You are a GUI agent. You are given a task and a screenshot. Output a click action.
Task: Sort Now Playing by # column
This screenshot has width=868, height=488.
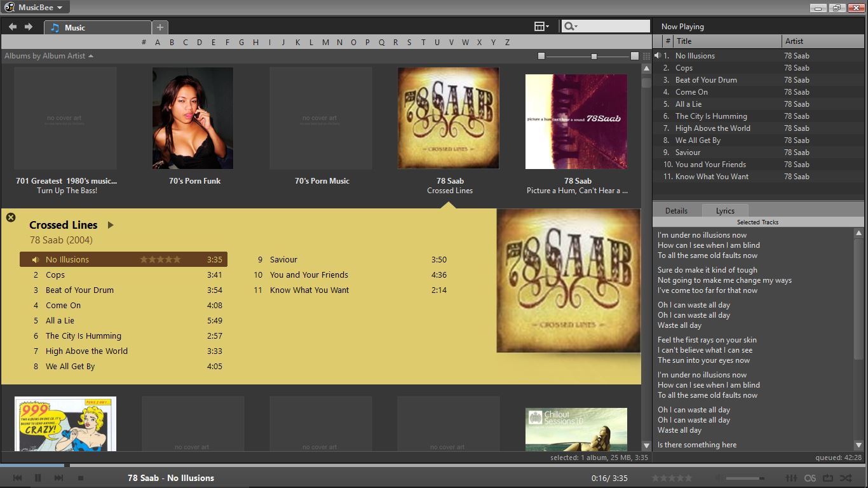coord(668,41)
